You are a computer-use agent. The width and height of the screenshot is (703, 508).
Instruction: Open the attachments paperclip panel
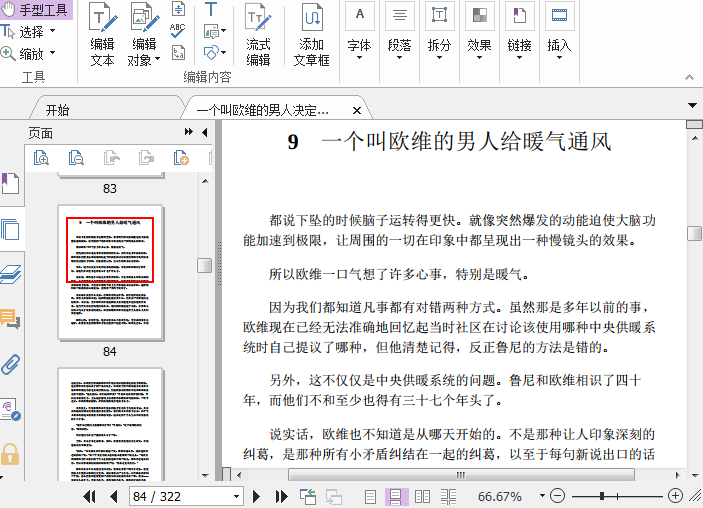tap(10, 364)
